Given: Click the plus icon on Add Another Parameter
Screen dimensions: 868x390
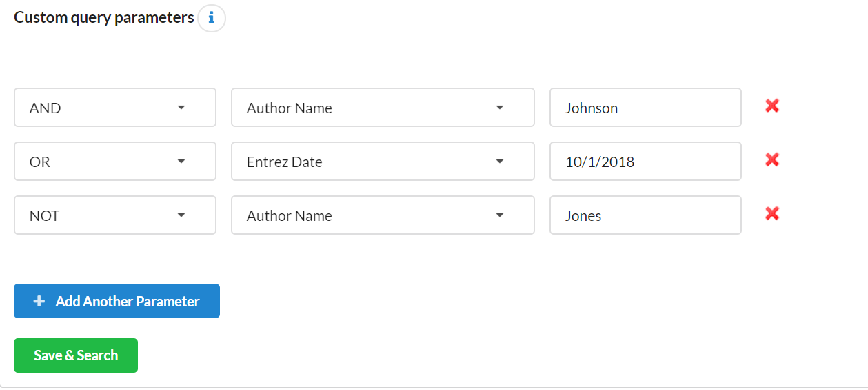Looking at the screenshot, I should [x=39, y=302].
